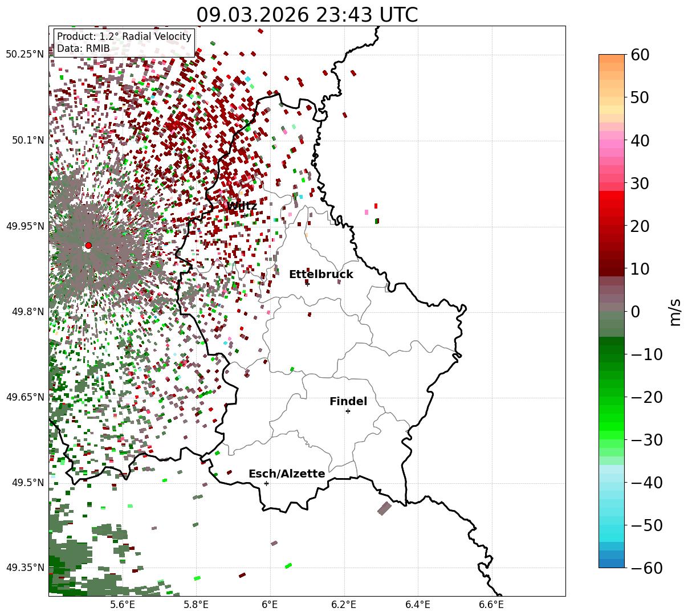The height and width of the screenshot is (616, 688).
Task: Click the colorbar label −50
Action: 646,525
